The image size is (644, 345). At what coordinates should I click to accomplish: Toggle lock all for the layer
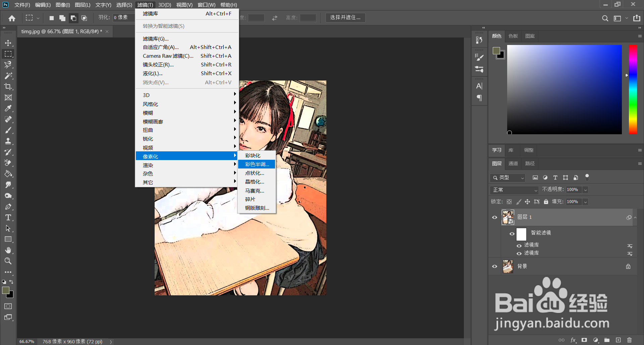pyautogui.click(x=546, y=202)
